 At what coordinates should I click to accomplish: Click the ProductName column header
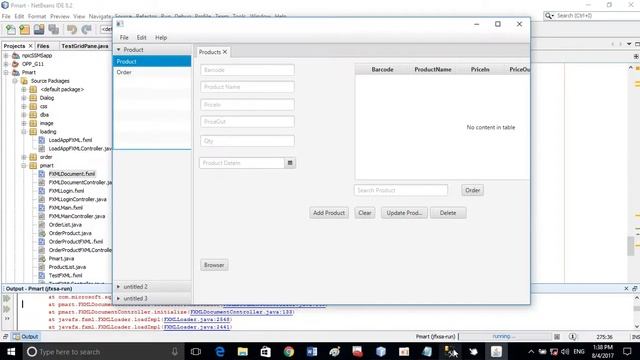433,69
